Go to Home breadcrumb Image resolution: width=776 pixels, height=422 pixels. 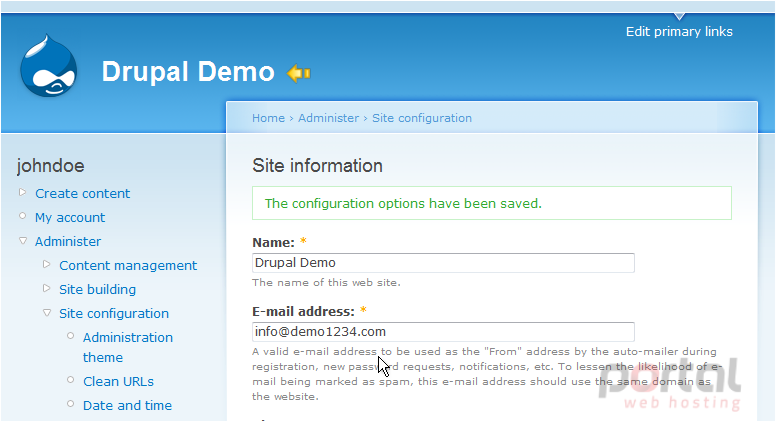[268, 118]
